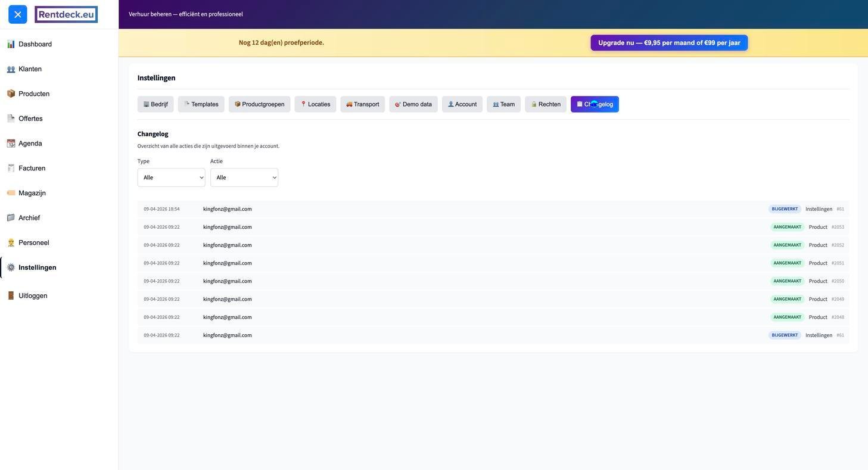
Task: Click the Uitloggen door icon
Action: pos(11,295)
